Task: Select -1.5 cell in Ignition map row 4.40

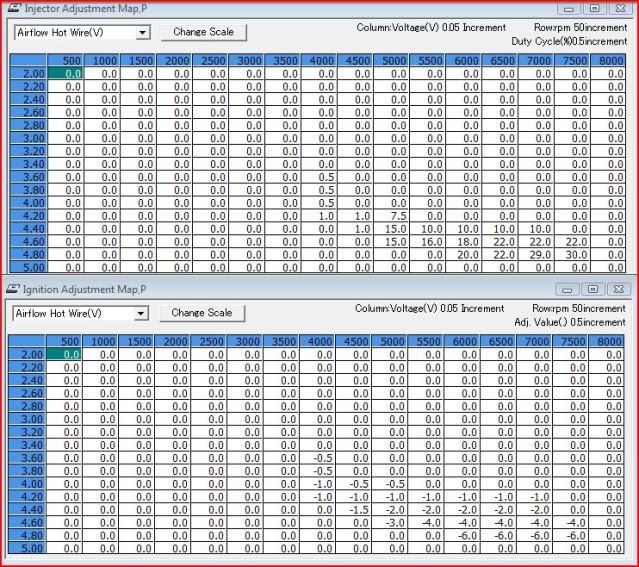Action: coord(353,510)
